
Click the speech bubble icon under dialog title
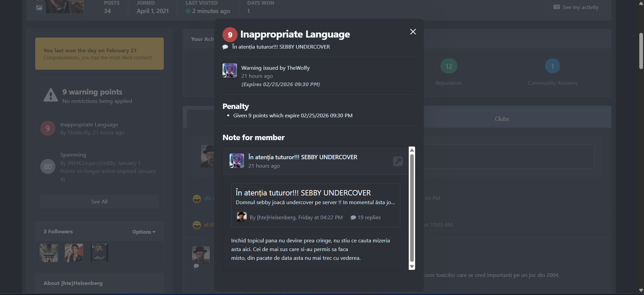click(225, 47)
